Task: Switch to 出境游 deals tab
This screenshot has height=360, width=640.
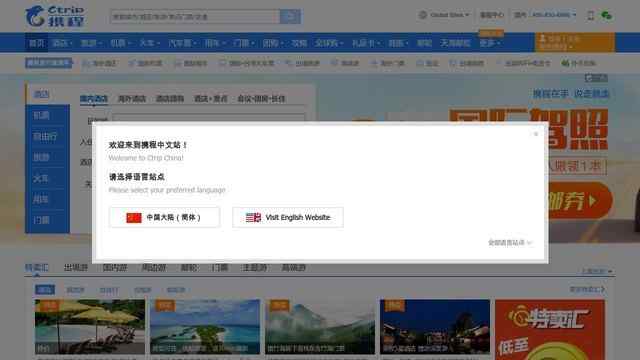Action: (76, 268)
